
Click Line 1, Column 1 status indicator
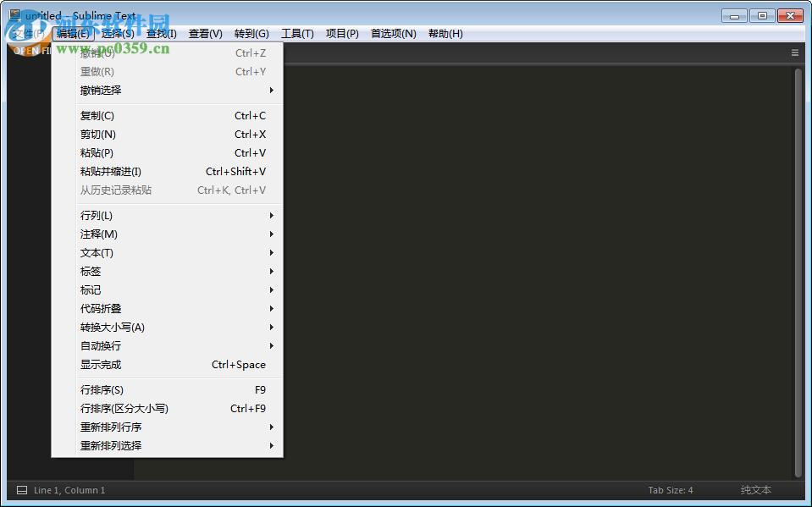tap(69, 489)
